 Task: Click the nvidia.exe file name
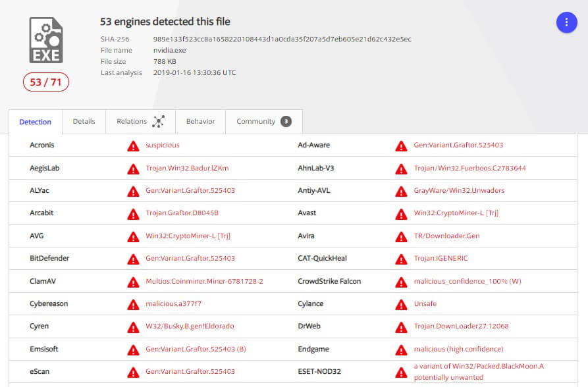pos(171,50)
